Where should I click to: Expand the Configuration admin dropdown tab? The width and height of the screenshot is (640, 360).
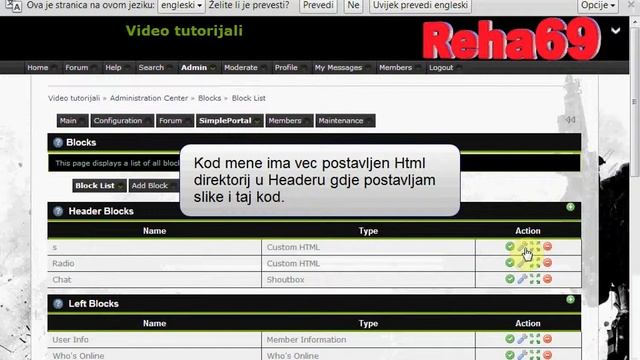click(122, 121)
